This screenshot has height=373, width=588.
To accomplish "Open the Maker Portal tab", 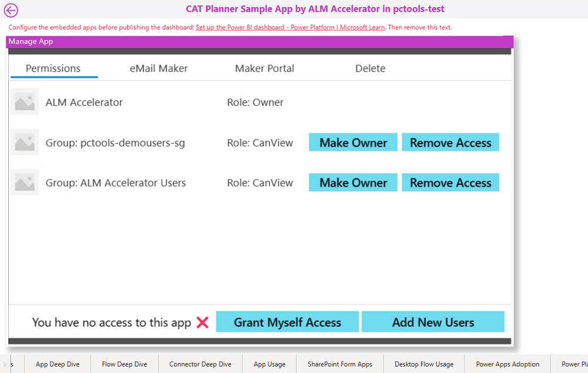I will click(265, 68).
